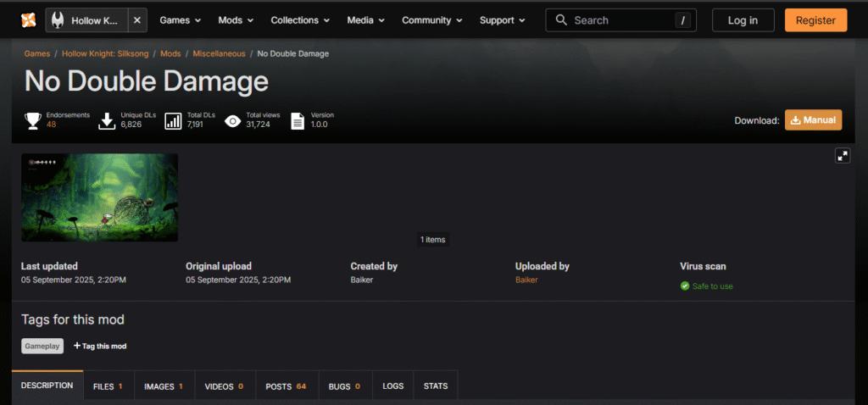Click the Total DLs bar chart icon
This screenshot has height=405, width=868.
pyautogui.click(x=173, y=120)
